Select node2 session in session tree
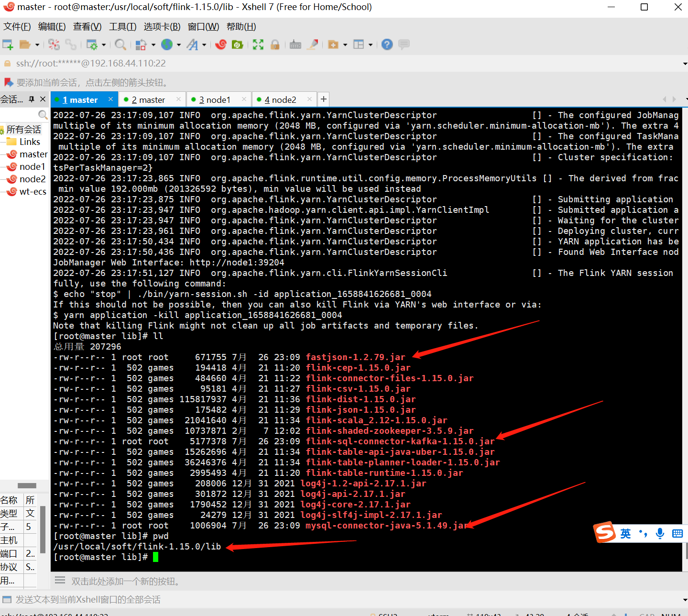The image size is (688, 616). pyautogui.click(x=33, y=179)
